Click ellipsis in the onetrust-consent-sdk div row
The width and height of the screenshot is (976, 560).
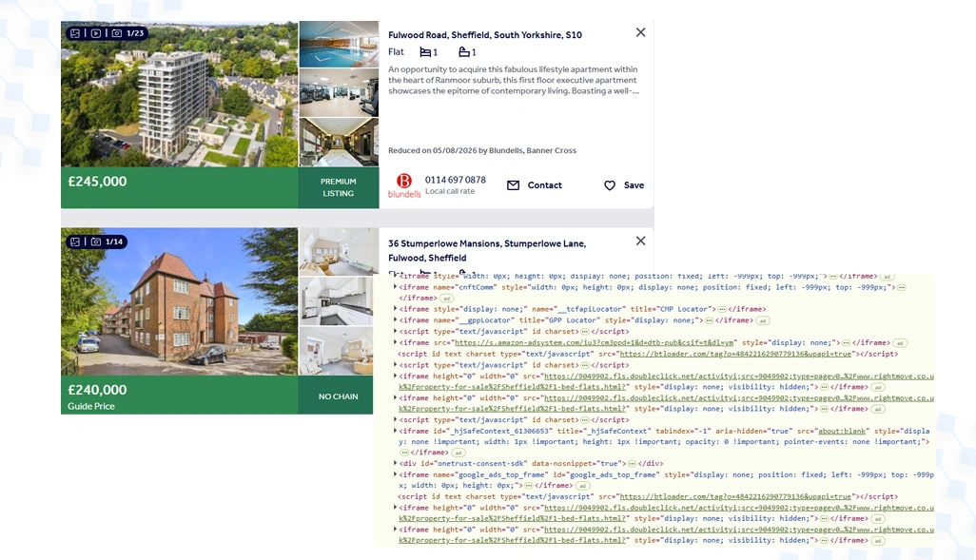pyautogui.click(x=633, y=464)
